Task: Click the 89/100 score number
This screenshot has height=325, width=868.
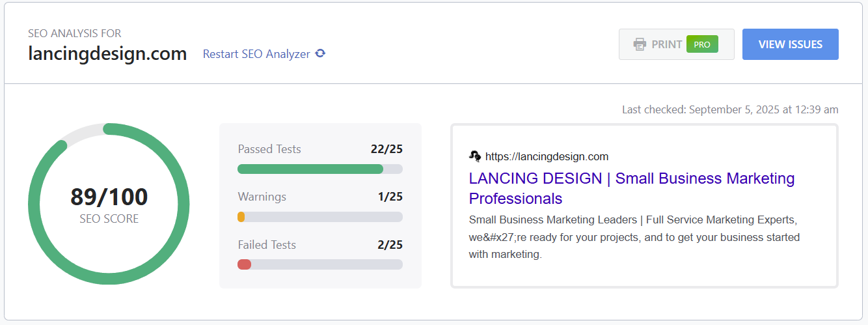Action: (x=109, y=197)
